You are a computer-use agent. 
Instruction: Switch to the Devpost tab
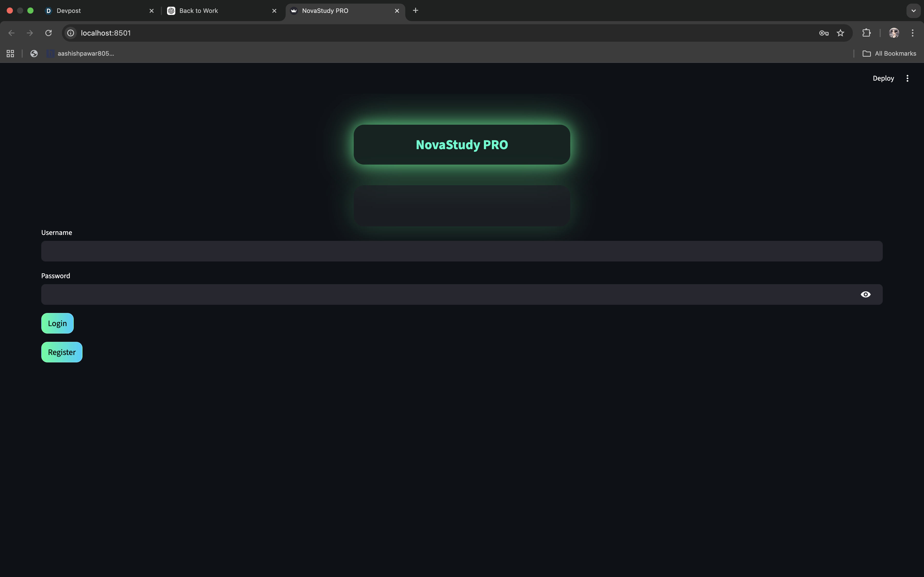pos(95,11)
